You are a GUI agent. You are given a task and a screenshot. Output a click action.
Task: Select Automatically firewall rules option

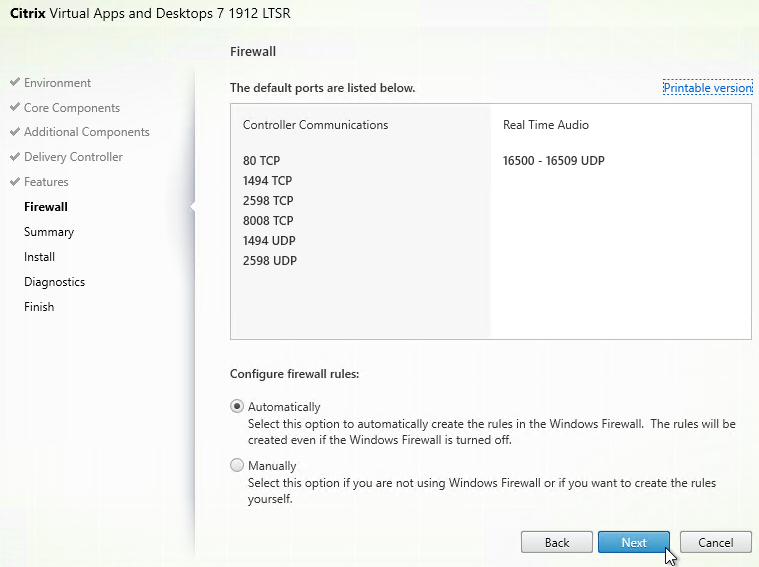tap(237, 407)
